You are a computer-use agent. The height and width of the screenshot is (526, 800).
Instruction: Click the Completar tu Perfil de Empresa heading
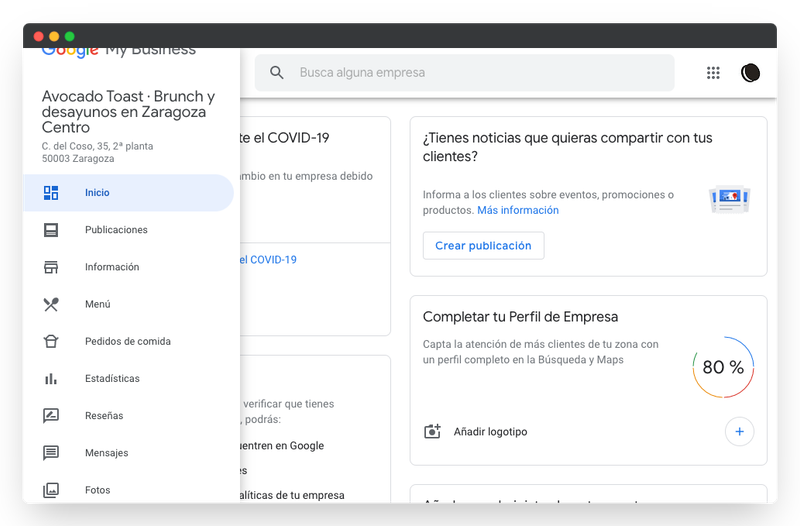(x=520, y=317)
